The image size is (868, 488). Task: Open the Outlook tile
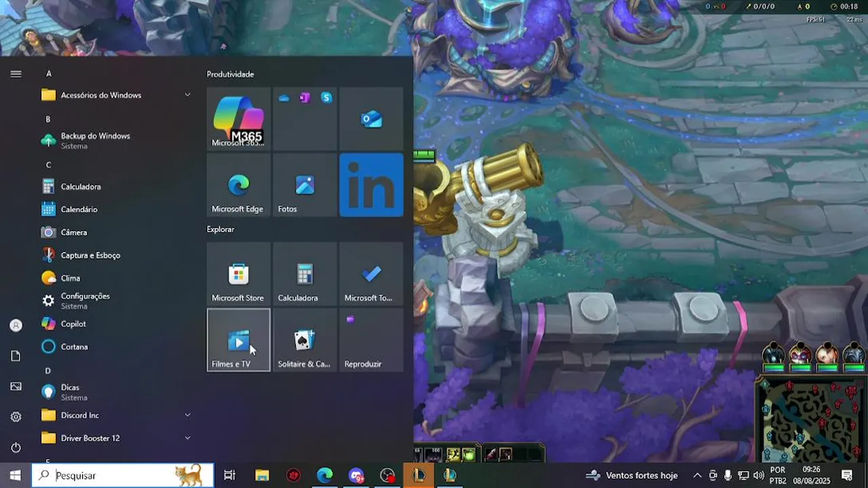pos(371,119)
